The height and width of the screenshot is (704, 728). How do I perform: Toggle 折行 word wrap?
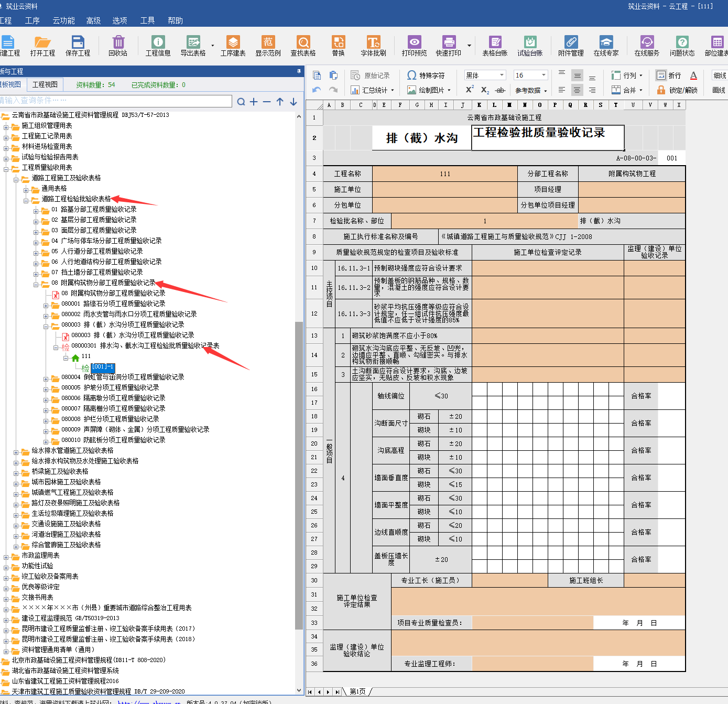669,75
